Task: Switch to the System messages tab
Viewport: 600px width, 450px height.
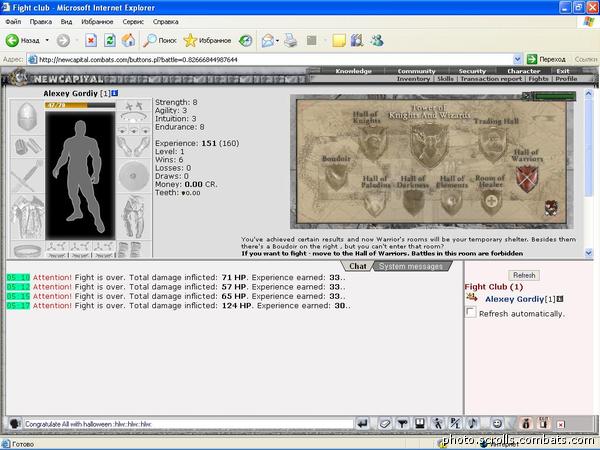Action: coord(411,266)
